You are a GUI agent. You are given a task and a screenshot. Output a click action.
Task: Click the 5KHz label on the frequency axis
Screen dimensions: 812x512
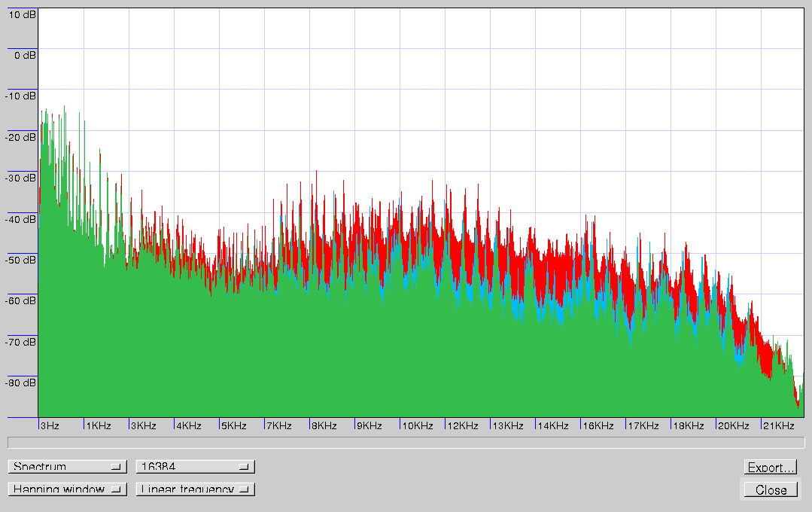click(233, 425)
